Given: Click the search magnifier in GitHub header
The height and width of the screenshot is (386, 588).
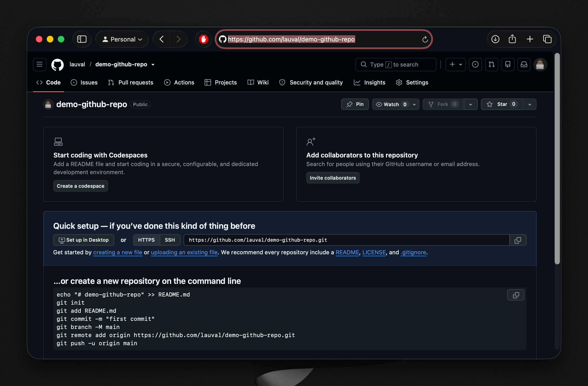Looking at the screenshot, I should coord(364,64).
